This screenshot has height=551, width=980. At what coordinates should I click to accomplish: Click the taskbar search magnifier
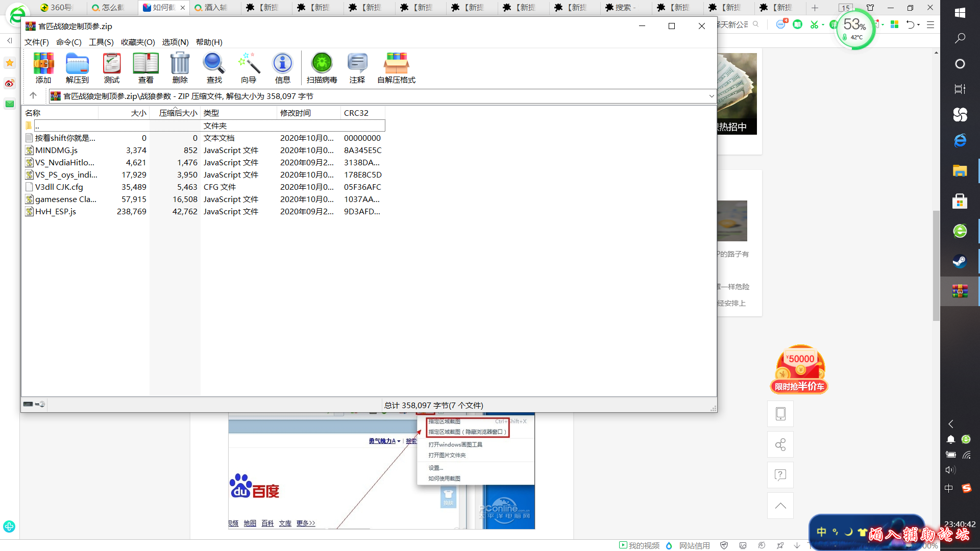[960, 38]
